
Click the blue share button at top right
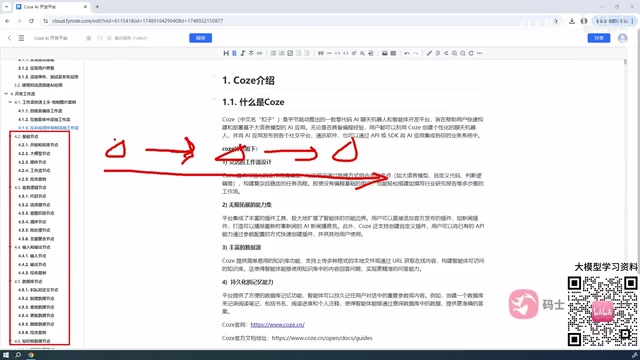click(599, 38)
